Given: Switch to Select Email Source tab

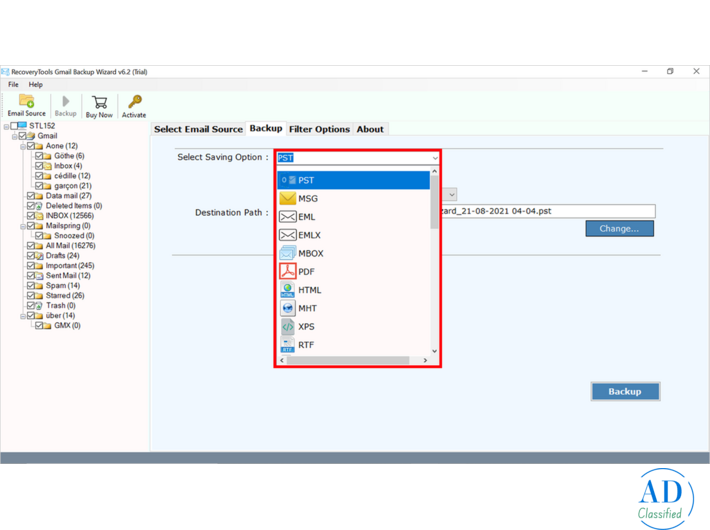Looking at the screenshot, I should pos(198,129).
